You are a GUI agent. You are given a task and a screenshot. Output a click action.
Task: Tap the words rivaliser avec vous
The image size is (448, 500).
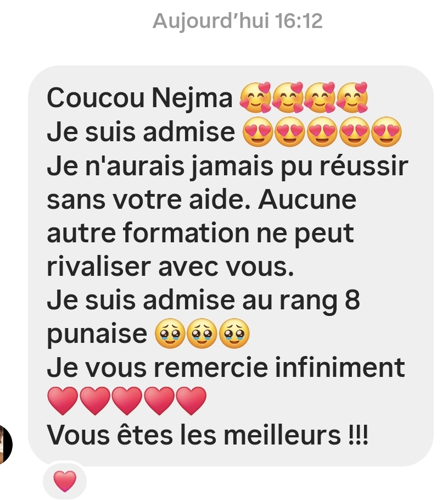(170, 266)
